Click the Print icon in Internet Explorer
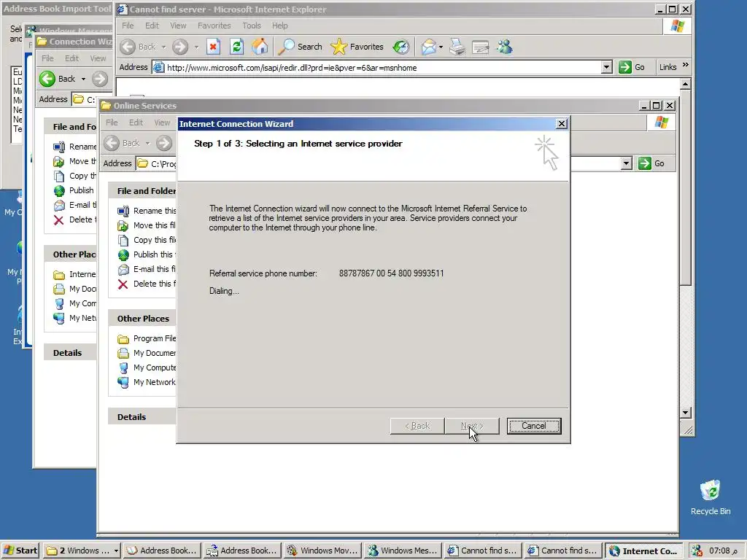 pyautogui.click(x=457, y=47)
